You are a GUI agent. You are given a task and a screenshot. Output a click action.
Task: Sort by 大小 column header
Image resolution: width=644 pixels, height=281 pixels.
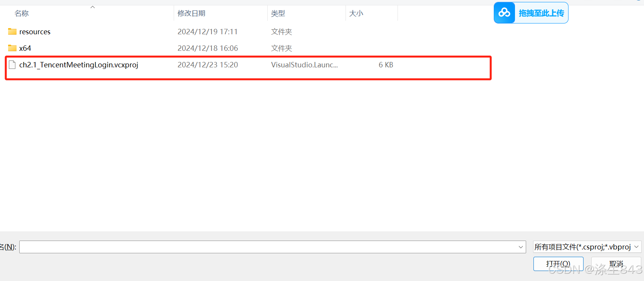[356, 13]
